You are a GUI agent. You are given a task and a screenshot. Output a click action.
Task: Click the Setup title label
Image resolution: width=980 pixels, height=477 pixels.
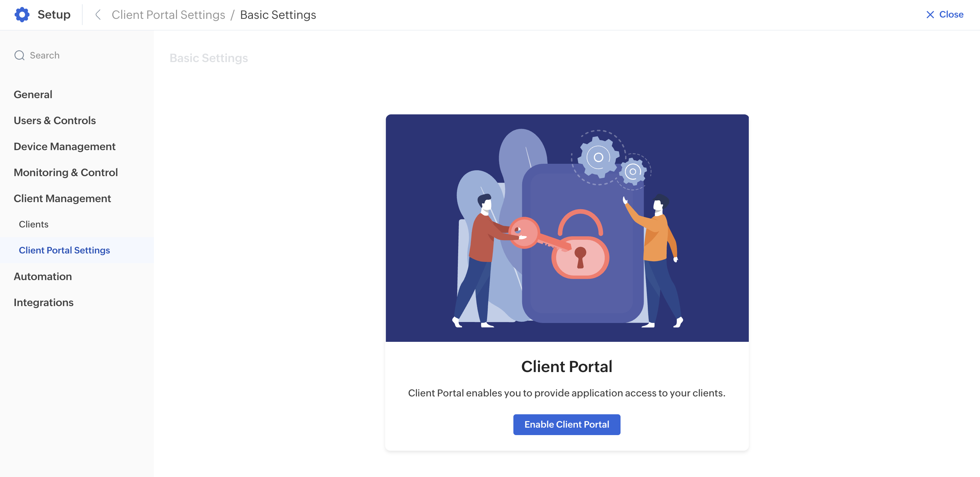[54, 15]
